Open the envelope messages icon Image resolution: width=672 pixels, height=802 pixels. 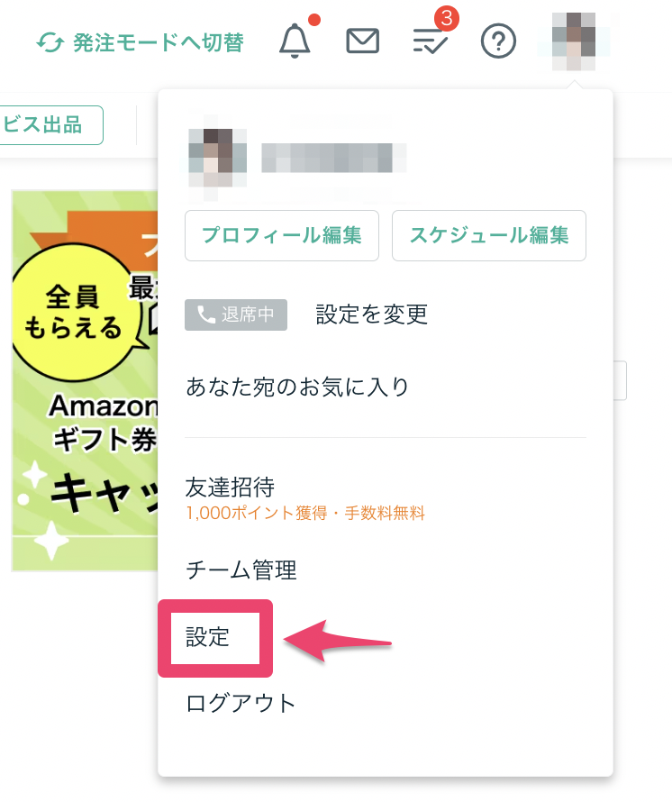pyautogui.click(x=363, y=41)
